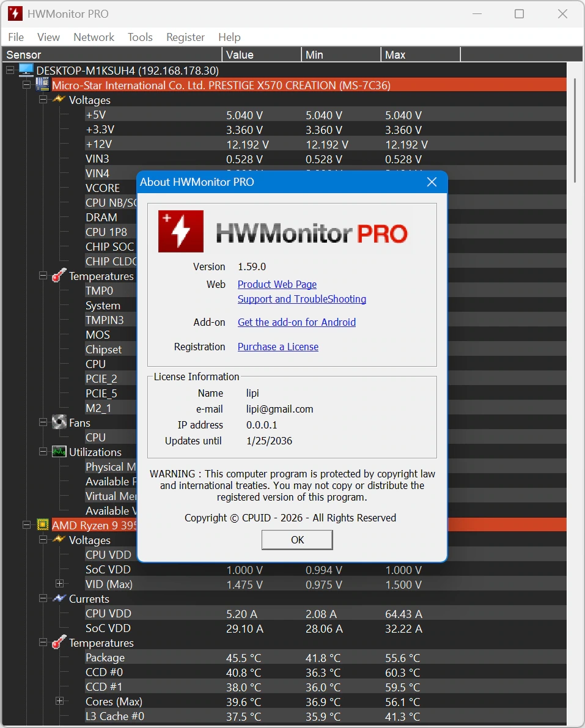Select the SoC VDD voltage row with 1.000 V

pos(325,569)
